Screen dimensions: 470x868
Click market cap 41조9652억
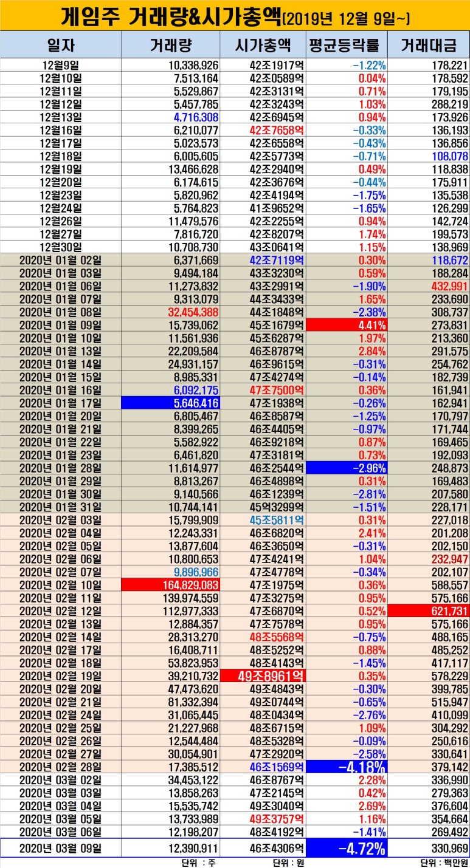(277, 207)
